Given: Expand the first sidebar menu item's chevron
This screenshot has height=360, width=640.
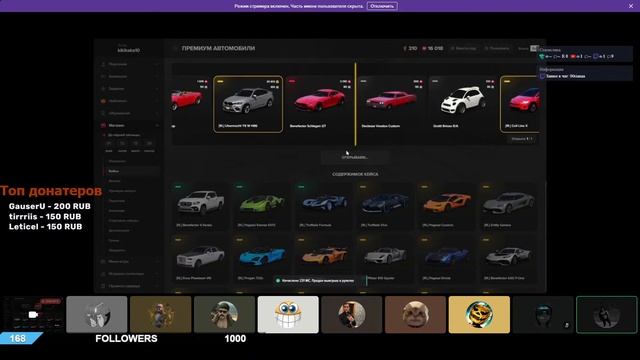Looking at the screenshot, I should 157,64.
